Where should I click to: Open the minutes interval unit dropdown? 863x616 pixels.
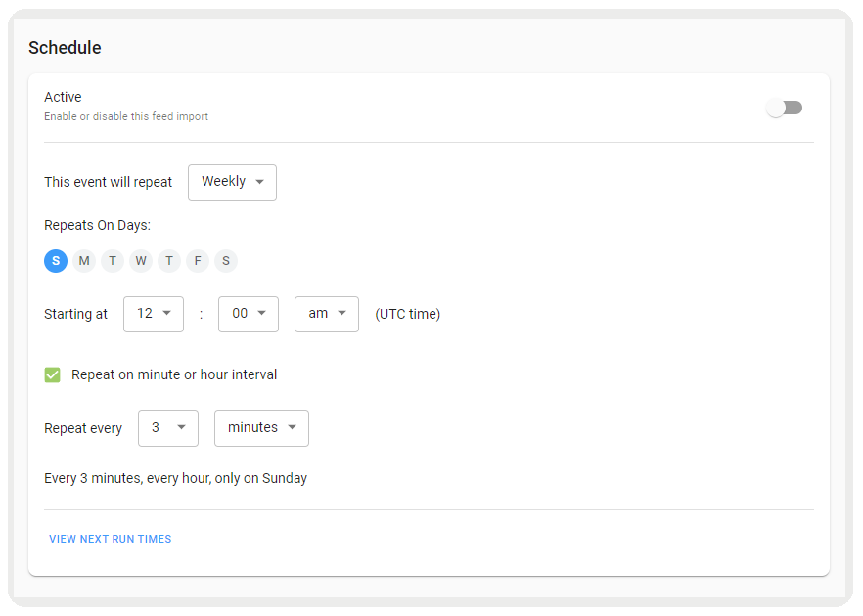(261, 428)
